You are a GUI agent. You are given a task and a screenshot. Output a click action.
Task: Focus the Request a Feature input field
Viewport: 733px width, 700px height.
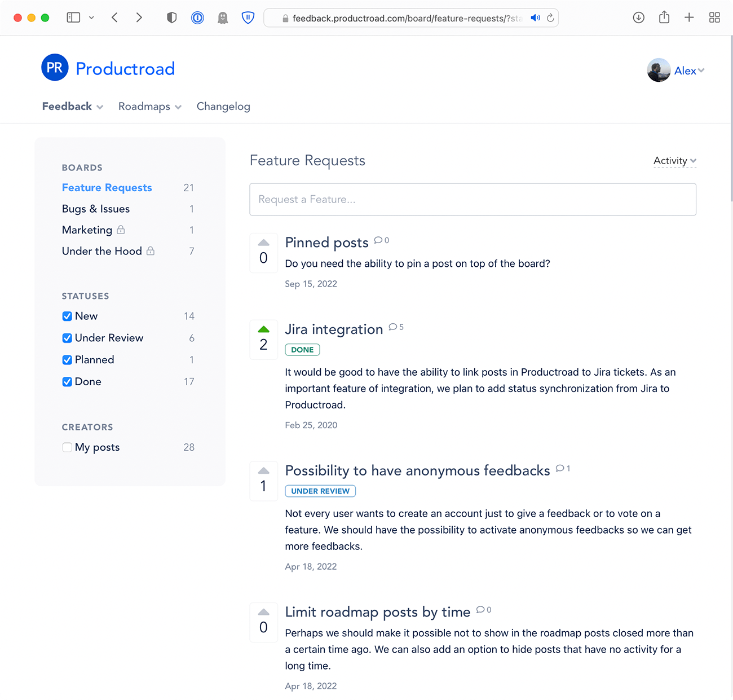point(473,200)
